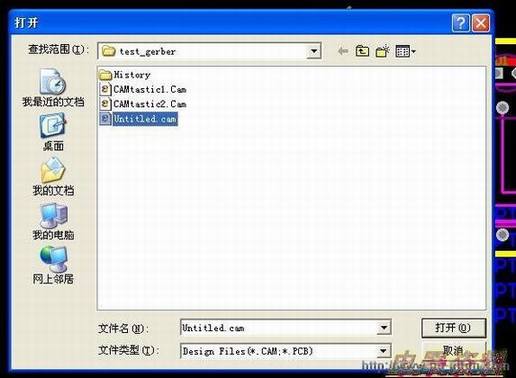Image resolution: width=516 pixels, height=378 pixels.
Task: Select the CAMtastic2.Cam file name
Action: tap(150, 104)
